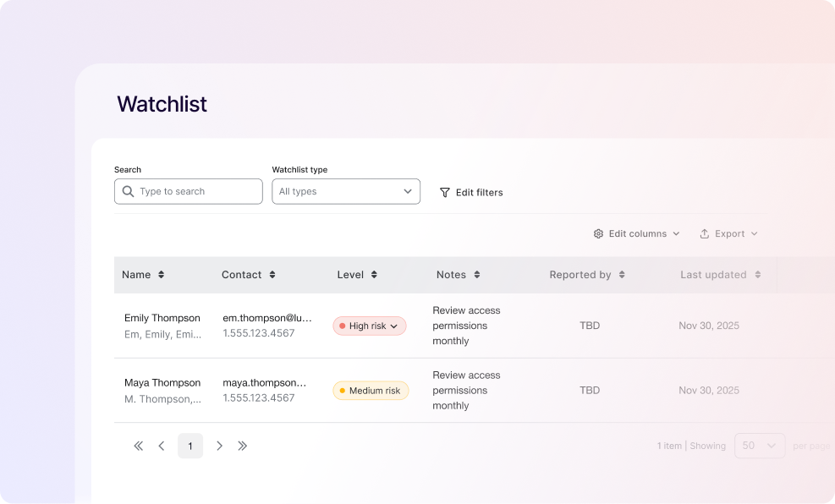Jump to the first page

point(139,446)
